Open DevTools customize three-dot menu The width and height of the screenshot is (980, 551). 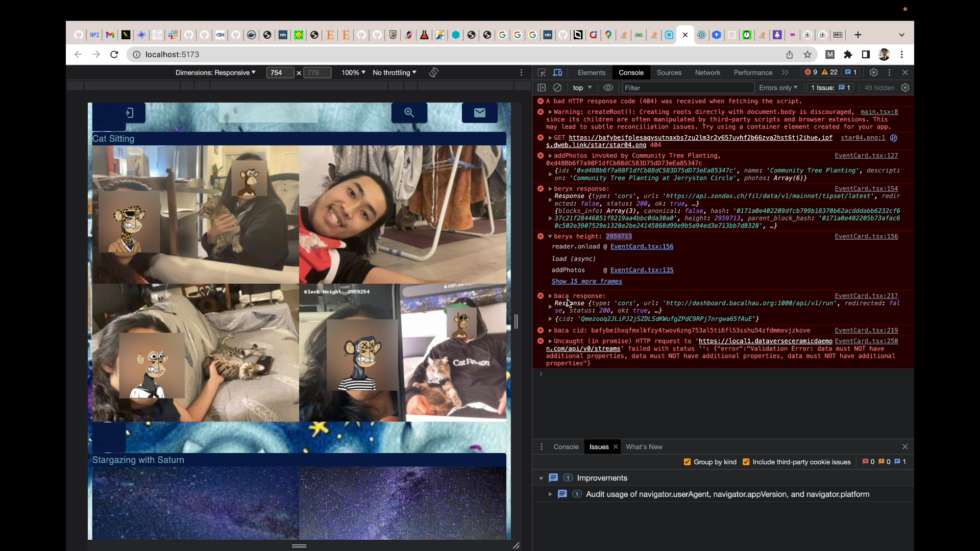coord(889,72)
